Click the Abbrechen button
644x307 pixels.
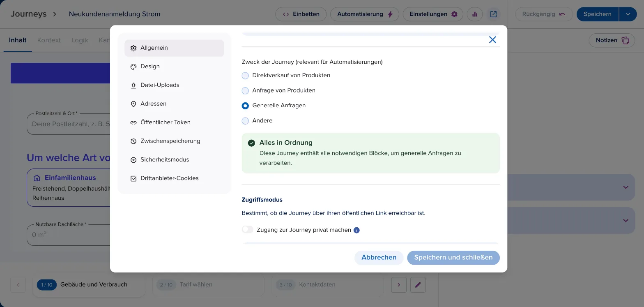pos(379,258)
